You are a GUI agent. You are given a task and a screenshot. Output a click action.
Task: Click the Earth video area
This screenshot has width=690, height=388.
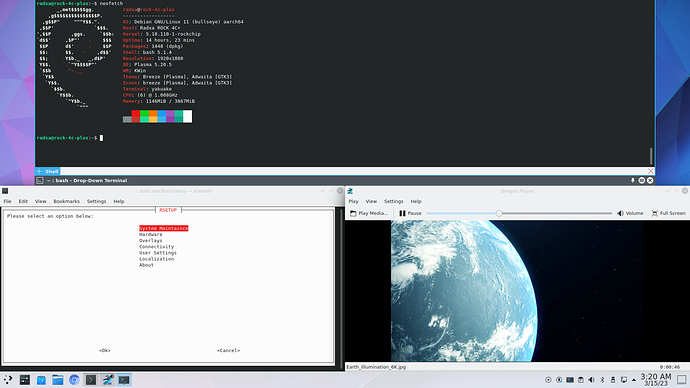click(517, 291)
